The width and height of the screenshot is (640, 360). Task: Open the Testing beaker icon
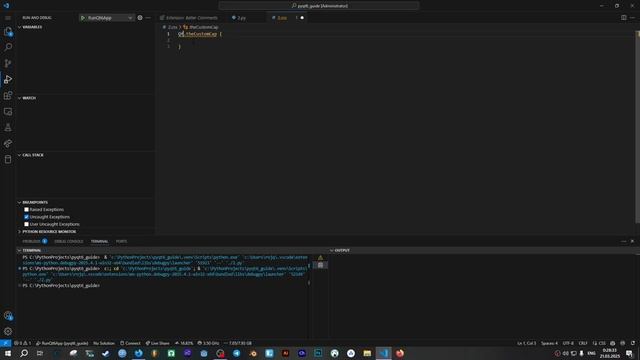click(x=8, y=127)
